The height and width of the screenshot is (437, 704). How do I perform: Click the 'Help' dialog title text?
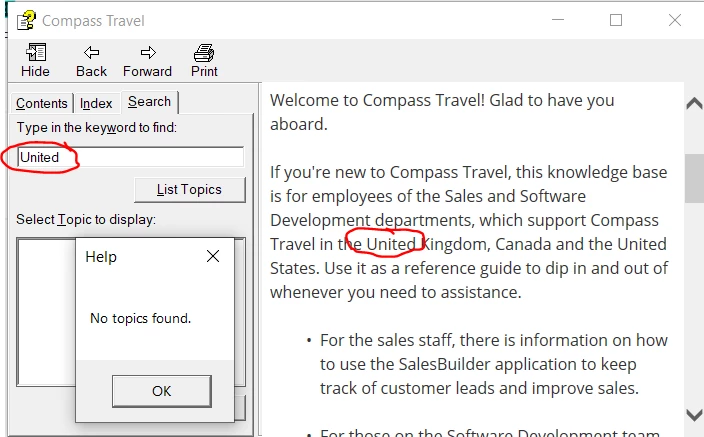tap(101, 257)
